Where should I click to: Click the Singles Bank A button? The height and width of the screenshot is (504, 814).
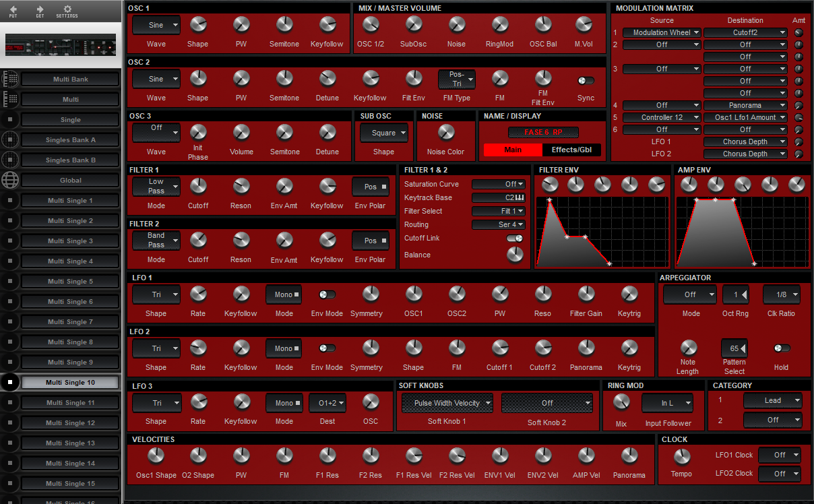pos(71,139)
